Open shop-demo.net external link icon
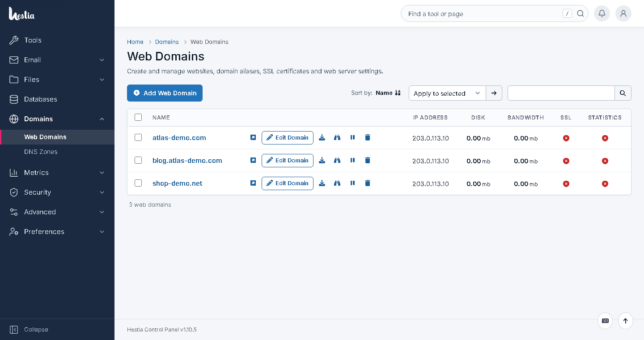The height and width of the screenshot is (340, 644). pos(253,183)
